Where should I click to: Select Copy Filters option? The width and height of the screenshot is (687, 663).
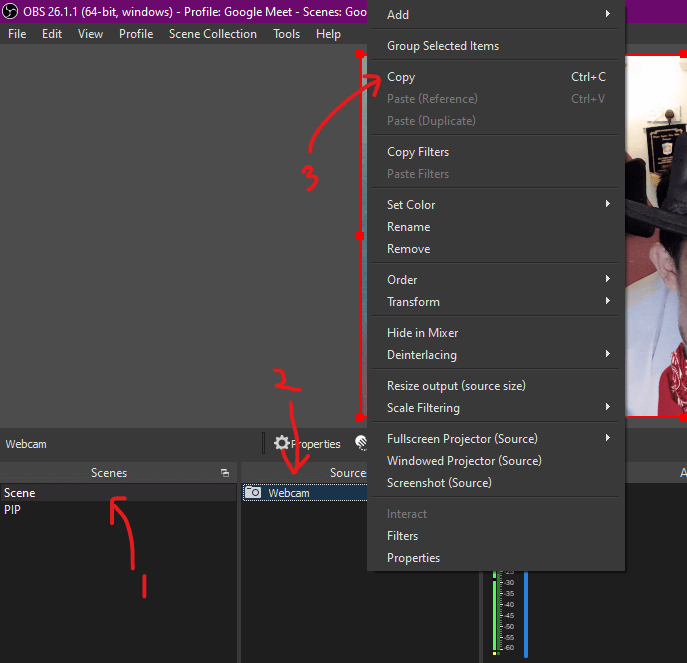point(496,152)
